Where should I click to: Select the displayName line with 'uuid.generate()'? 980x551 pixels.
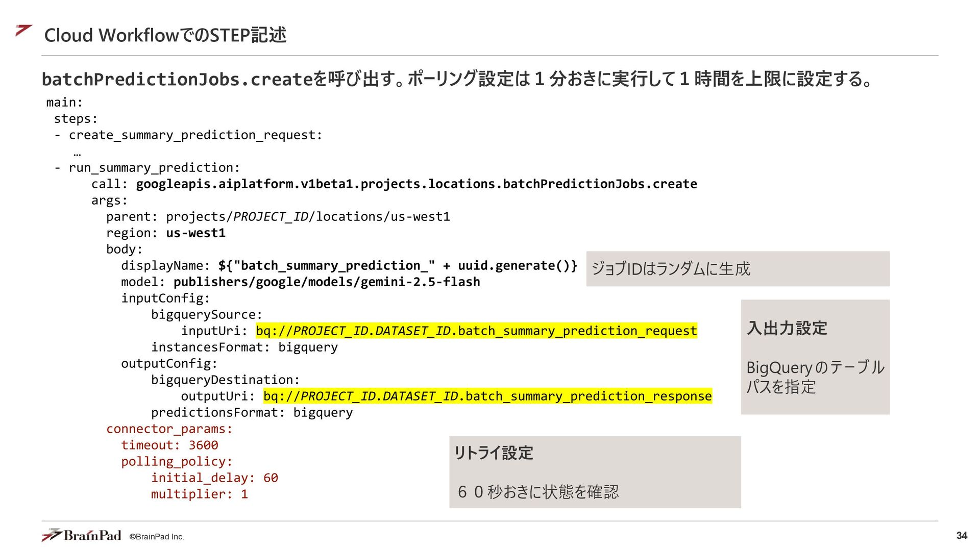[349, 266]
